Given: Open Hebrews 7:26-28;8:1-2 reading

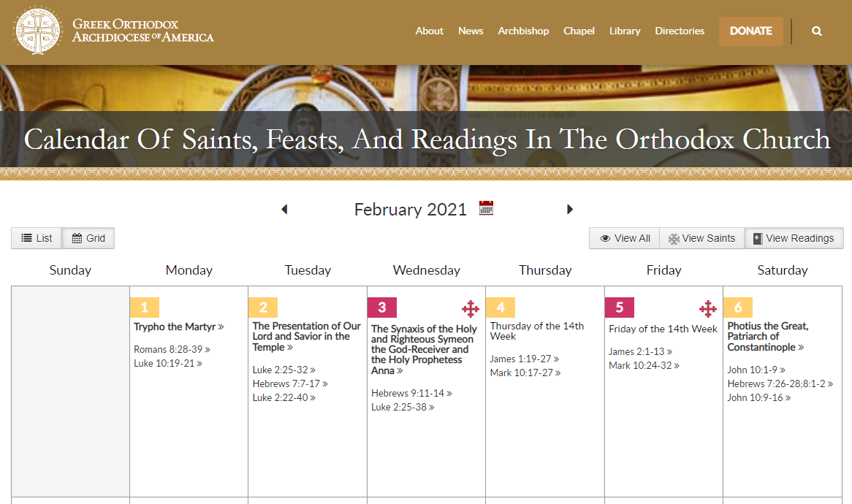Looking at the screenshot, I should click(x=780, y=383).
